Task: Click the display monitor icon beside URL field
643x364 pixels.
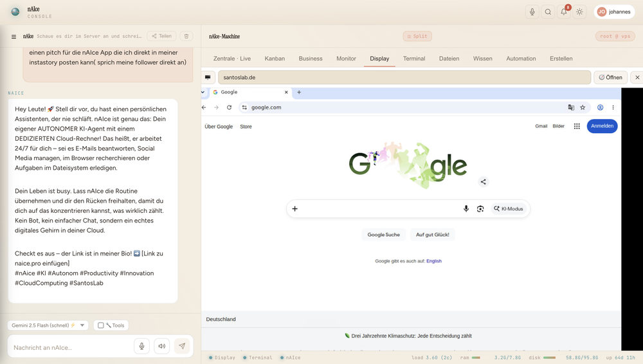Action: (208, 77)
